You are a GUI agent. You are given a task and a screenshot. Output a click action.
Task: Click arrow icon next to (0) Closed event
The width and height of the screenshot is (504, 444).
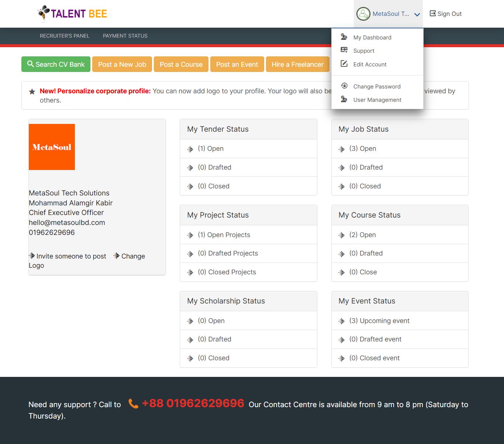342,358
